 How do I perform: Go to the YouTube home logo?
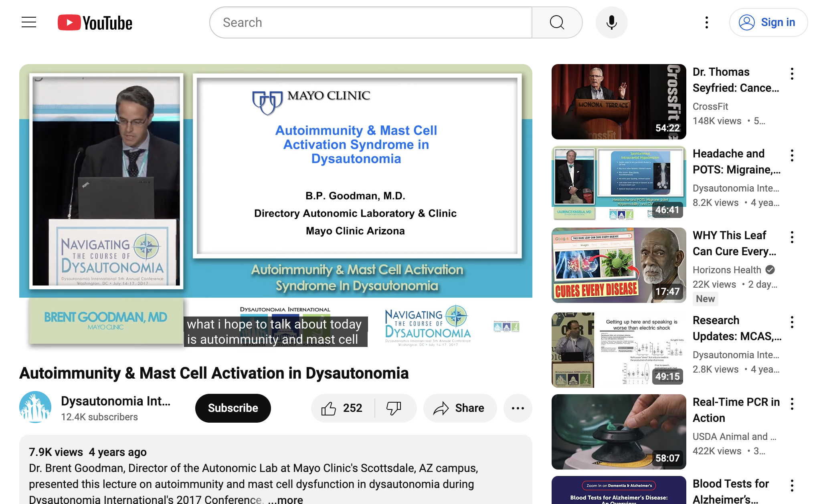[x=95, y=23]
